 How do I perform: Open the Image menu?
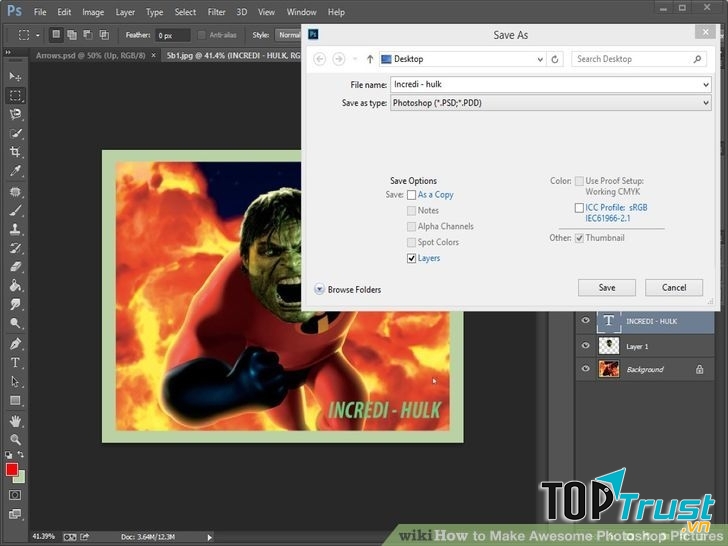coord(93,12)
